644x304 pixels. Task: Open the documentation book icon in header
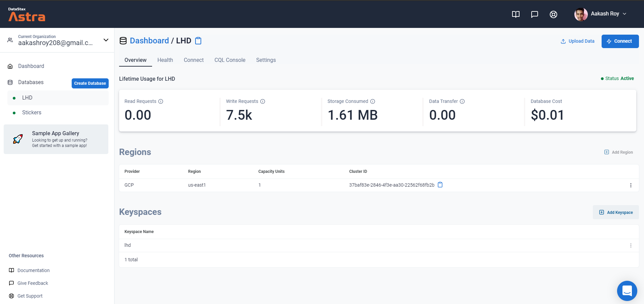[x=516, y=14]
